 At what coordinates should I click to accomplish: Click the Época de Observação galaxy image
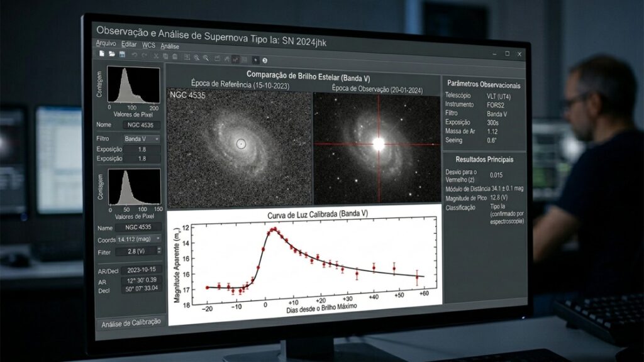click(x=377, y=148)
